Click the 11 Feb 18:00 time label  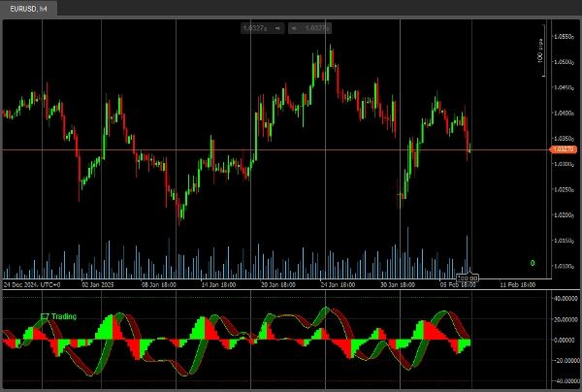[518, 285]
